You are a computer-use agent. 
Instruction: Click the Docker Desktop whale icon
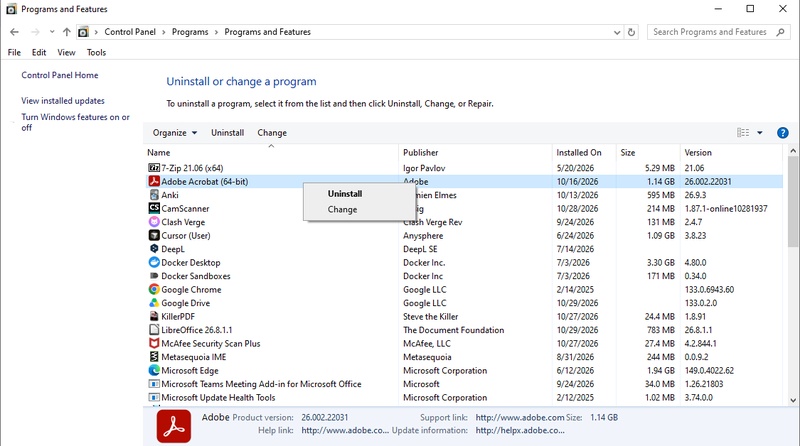tap(154, 262)
